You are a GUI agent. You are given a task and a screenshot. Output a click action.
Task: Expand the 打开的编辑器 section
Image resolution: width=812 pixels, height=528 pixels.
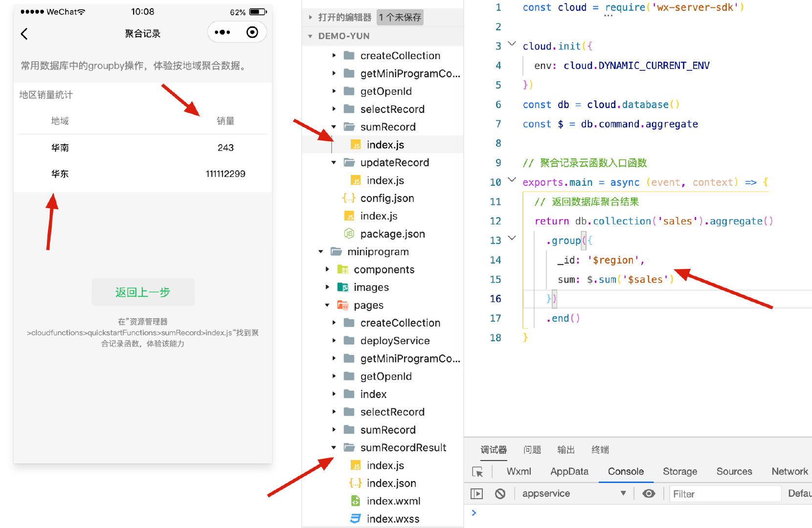pos(310,17)
